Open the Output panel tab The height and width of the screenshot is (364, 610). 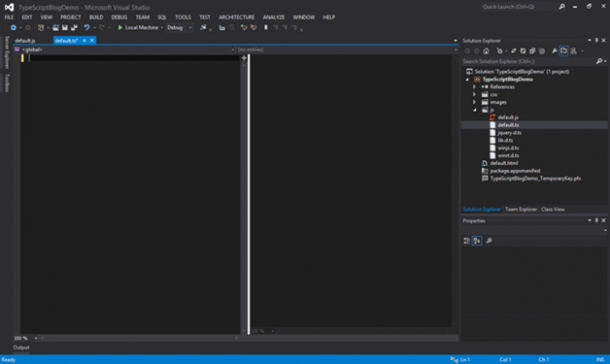coord(21,347)
